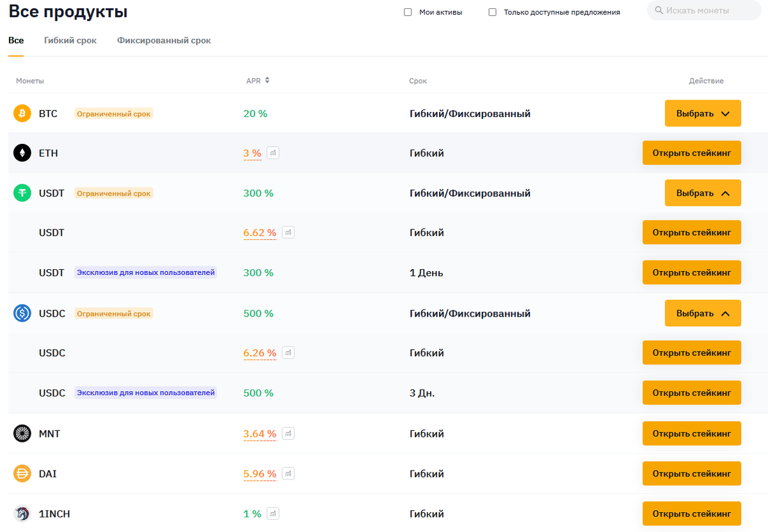
Task: Focus the "Искать монеты" search field
Action: click(x=707, y=11)
